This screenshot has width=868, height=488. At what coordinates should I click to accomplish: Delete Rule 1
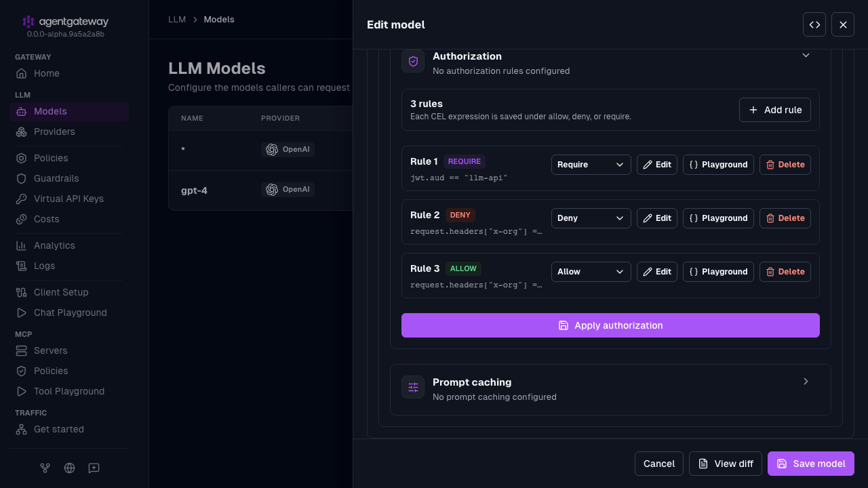785,165
